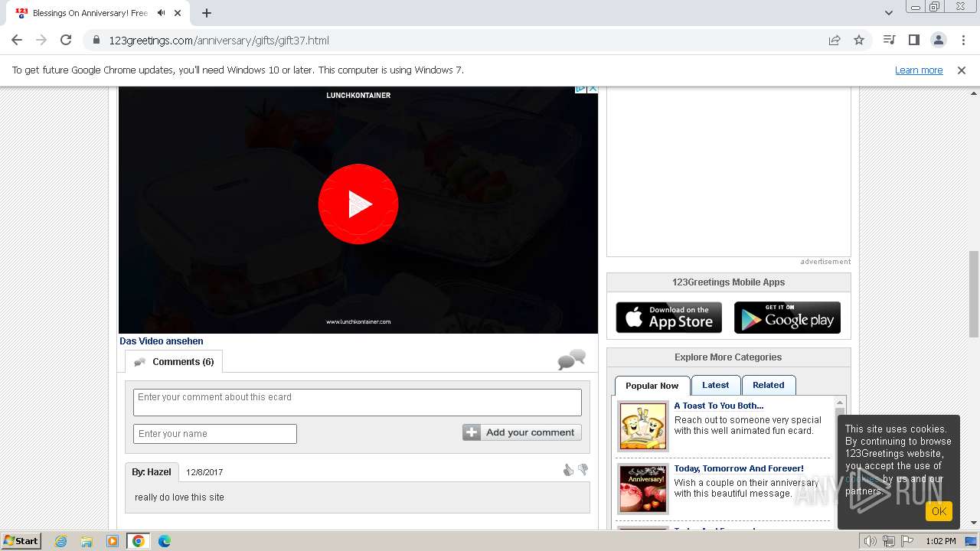Play the Lunchkontainer video ad

coord(358,204)
